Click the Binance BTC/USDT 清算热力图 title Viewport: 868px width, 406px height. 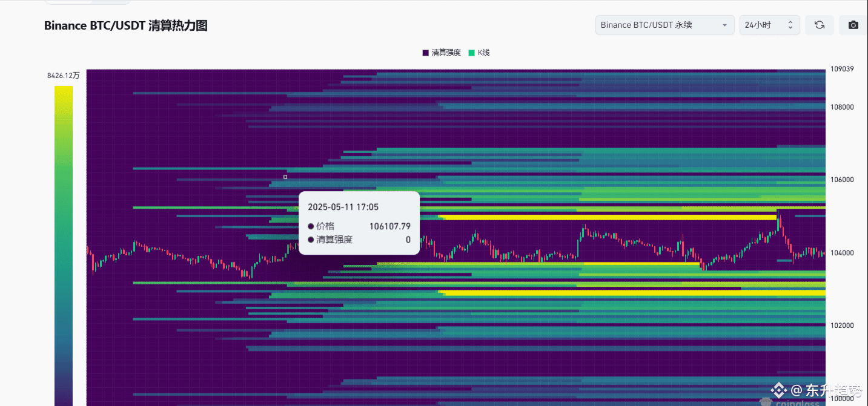click(x=125, y=25)
